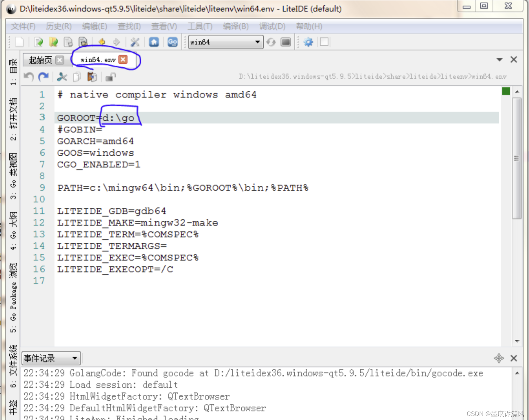Screen dimensions: 529x420
Task: Open folder using yellow folder icon
Action: click(54, 42)
